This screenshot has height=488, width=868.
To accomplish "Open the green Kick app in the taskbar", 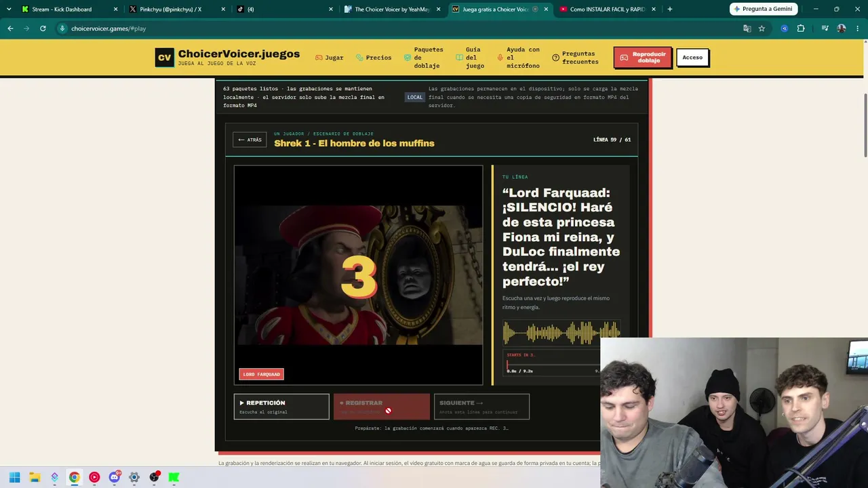I will pos(174,477).
